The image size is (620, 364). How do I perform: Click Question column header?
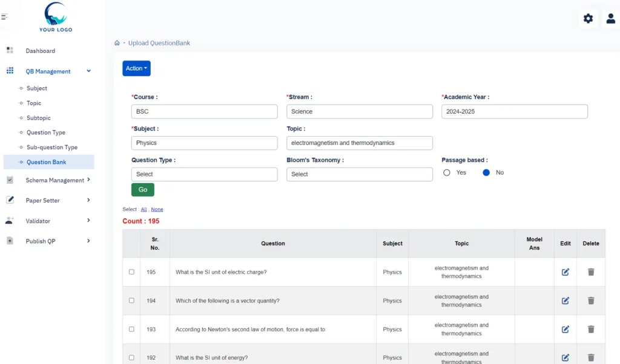click(x=273, y=244)
